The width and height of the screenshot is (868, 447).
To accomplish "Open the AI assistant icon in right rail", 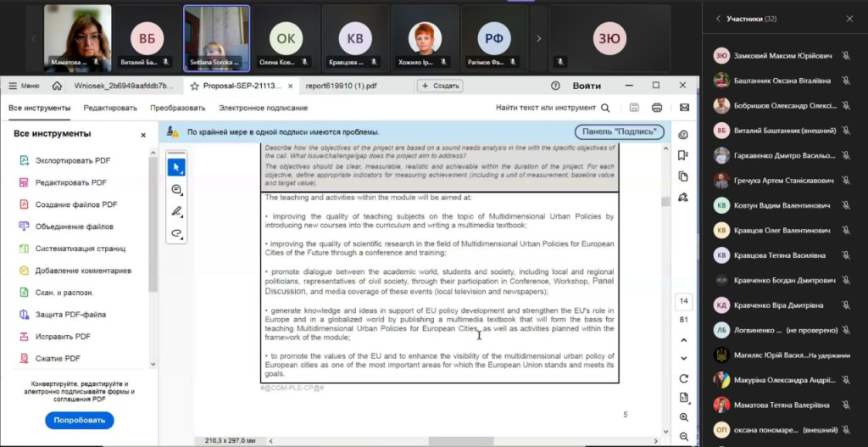I will tap(684, 135).
